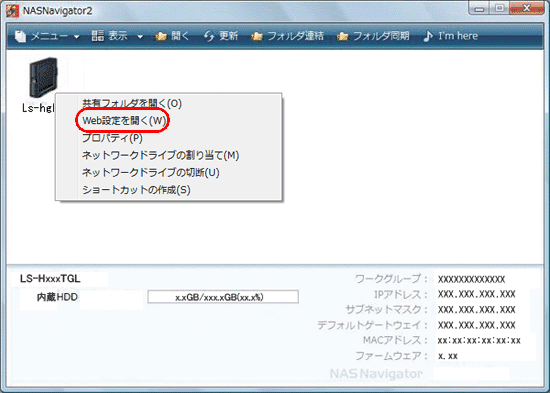
Task: Click the フォルダ連結 folder icon
Action: coord(257,36)
